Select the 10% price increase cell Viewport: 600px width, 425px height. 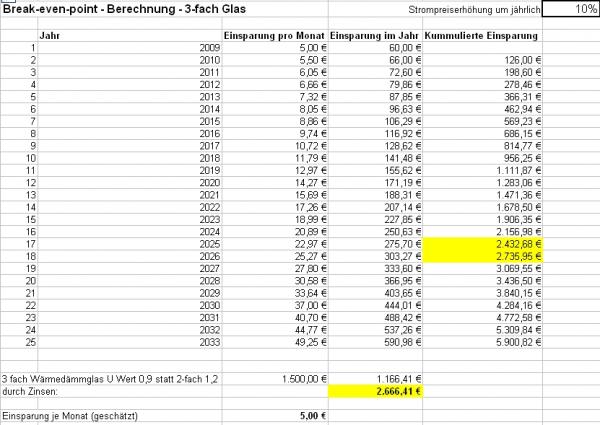[x=570, y=9]
